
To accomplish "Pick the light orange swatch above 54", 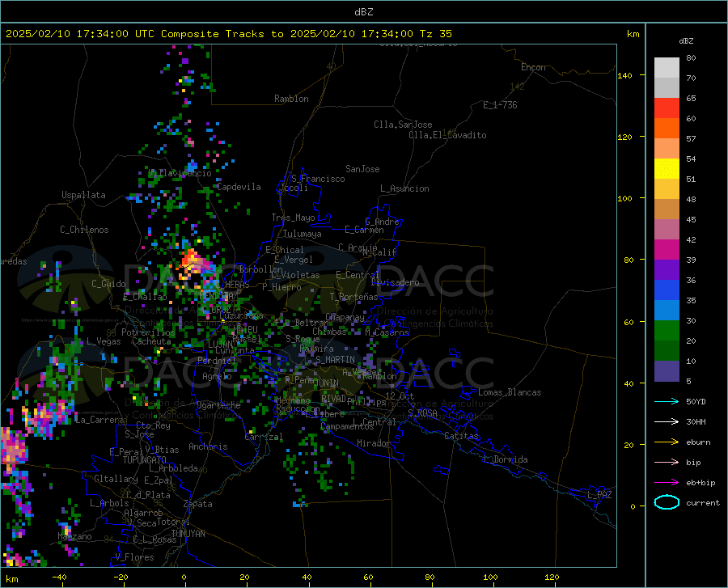I will pyautogui.click(x=667, y=149).
